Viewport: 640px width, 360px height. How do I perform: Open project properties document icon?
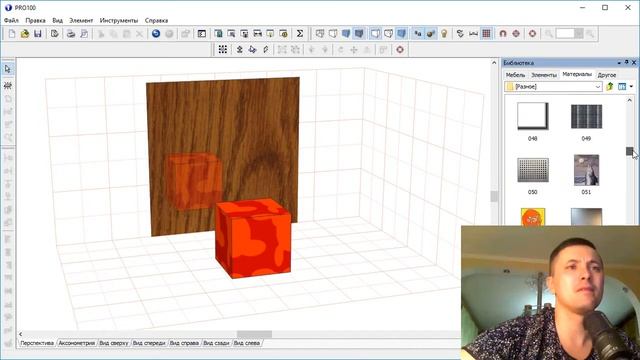pos(55,34)
